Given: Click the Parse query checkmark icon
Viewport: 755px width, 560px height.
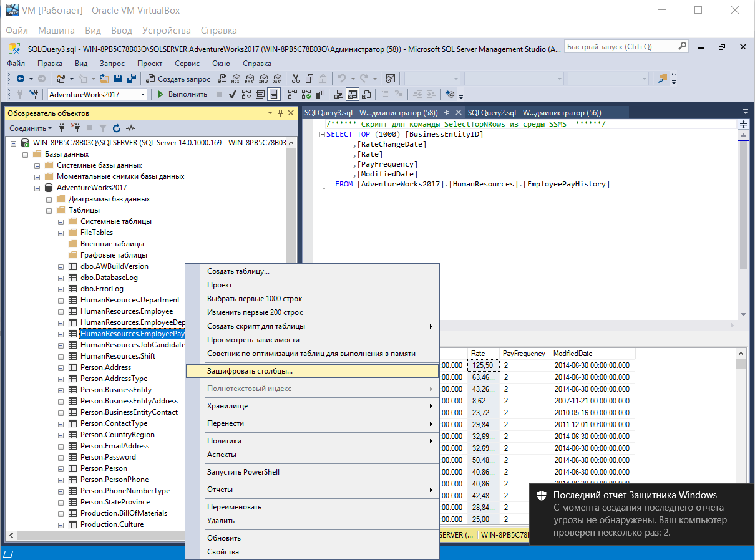Looking at the screenshot, I should (x=232, y=94).
